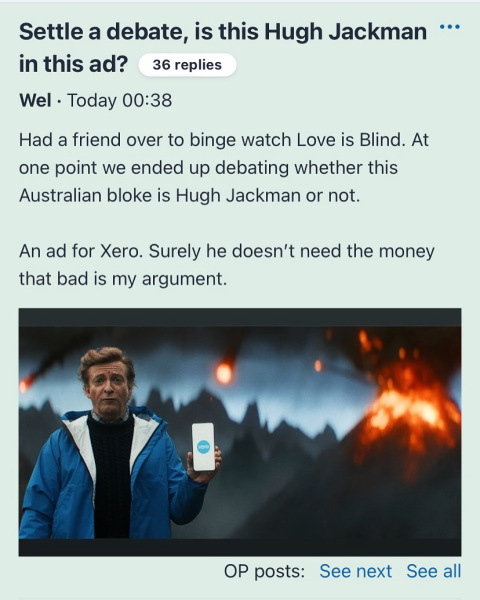Click the 'OP posts:' label
Viewport: 480px width, 600px height.
point(264,571)
